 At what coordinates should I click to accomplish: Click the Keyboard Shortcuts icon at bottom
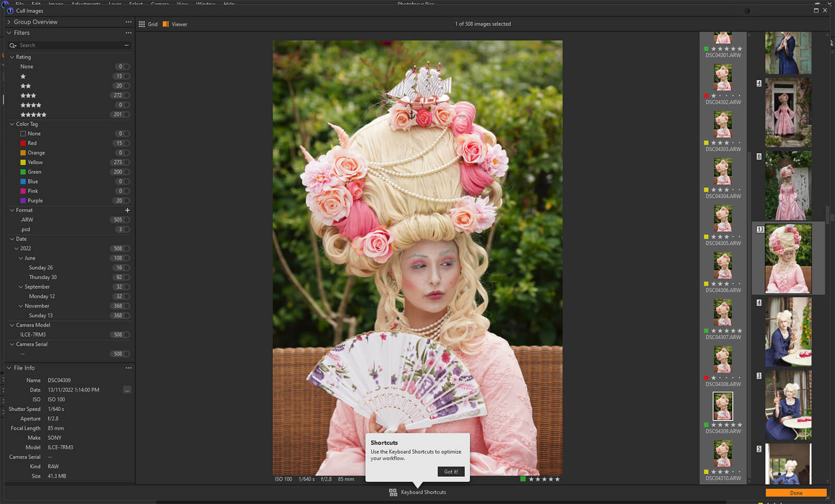pos(393,492)
